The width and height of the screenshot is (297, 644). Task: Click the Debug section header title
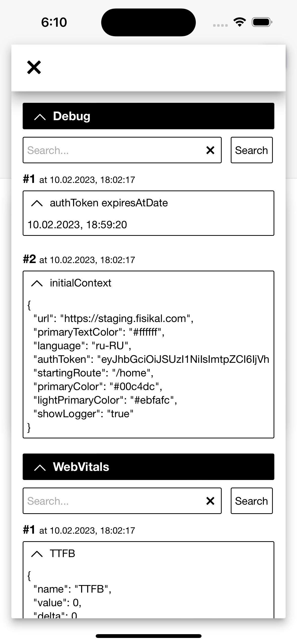(72, 116)
